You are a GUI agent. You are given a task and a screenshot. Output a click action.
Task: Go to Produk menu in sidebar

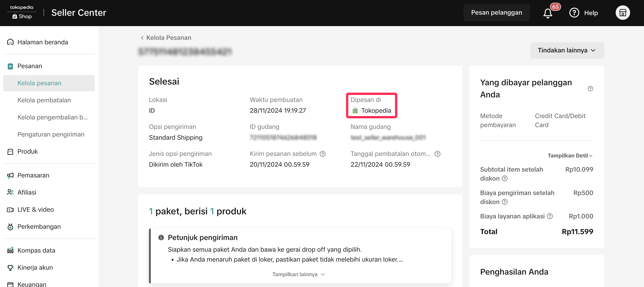(27, 151)
